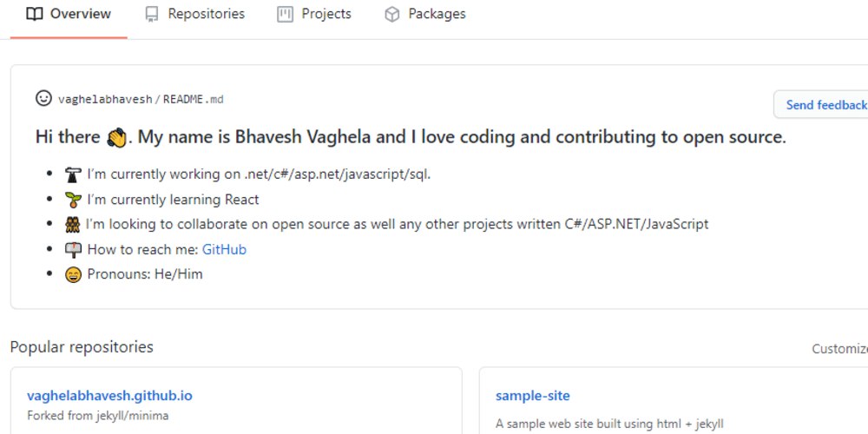868x434 pixels.
Task: Click the grinning emoji next to Pronouns
Action: pos(73,274)
